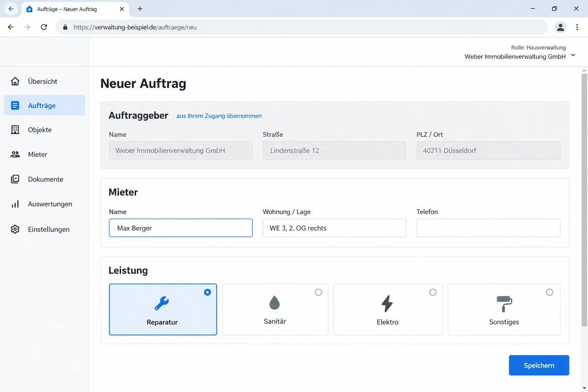Image resolution: width=588 pixels, height=392 pixels.
Task: Click the Auswertungen bar chart icon
Action: pos(15,204)
